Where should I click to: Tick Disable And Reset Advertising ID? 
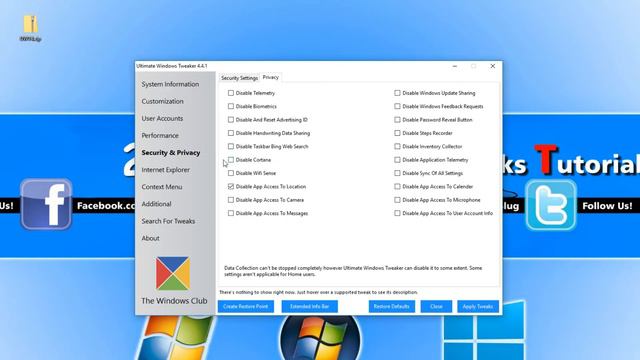(231, 120)
